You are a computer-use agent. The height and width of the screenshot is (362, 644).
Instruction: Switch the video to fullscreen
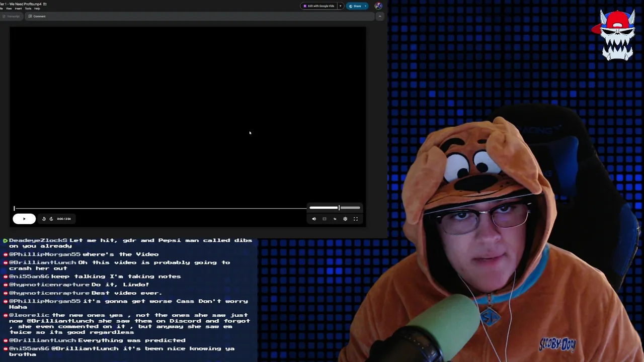coord(356,219)
